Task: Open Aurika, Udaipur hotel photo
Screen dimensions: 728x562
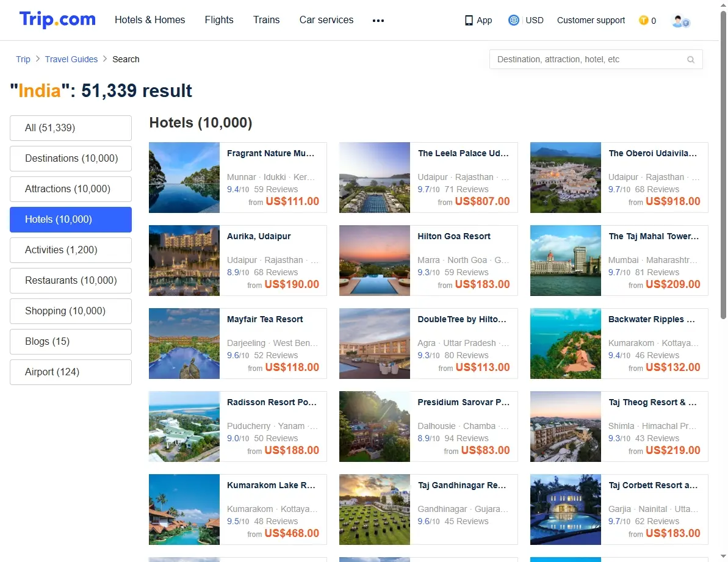Action: click(184, 261)
